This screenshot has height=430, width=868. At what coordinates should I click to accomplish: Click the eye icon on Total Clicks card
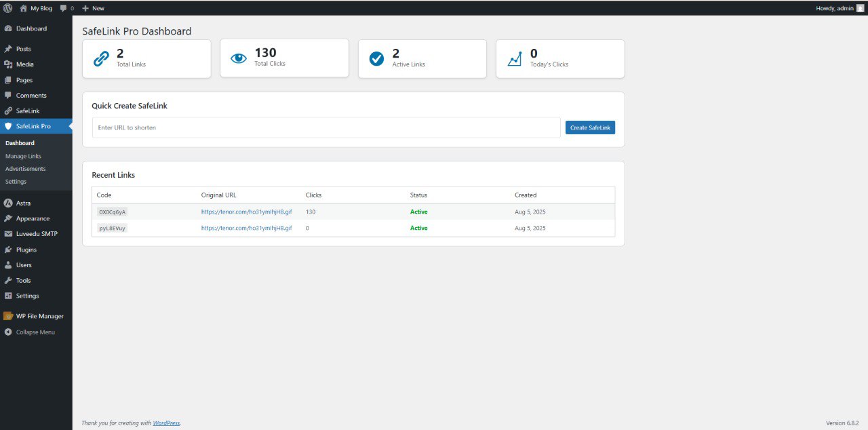point(239,58)
